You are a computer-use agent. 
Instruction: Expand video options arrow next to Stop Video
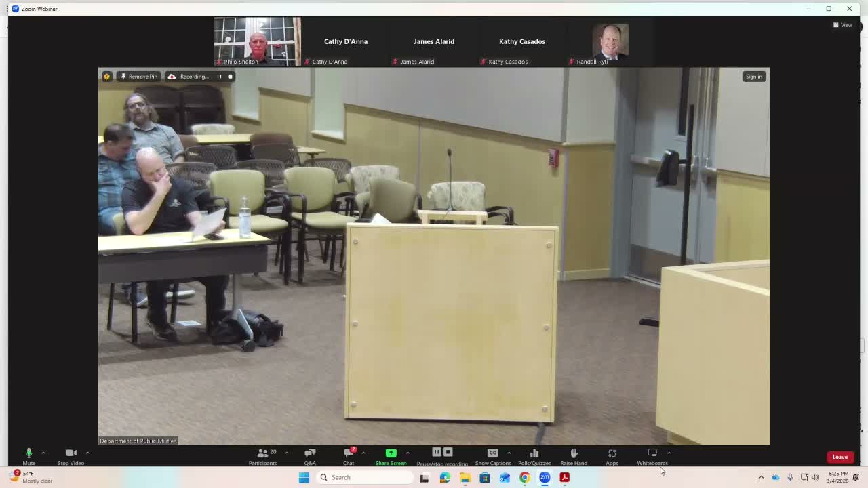[87, 453]
